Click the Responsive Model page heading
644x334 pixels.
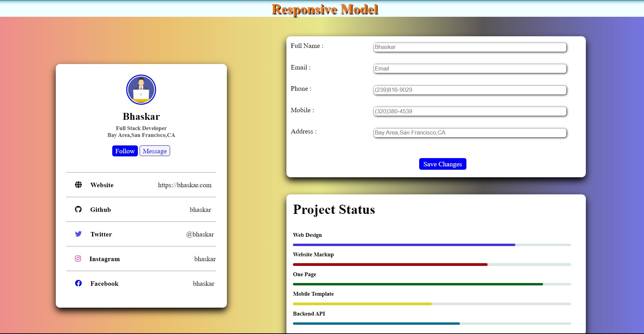point(325,9)
